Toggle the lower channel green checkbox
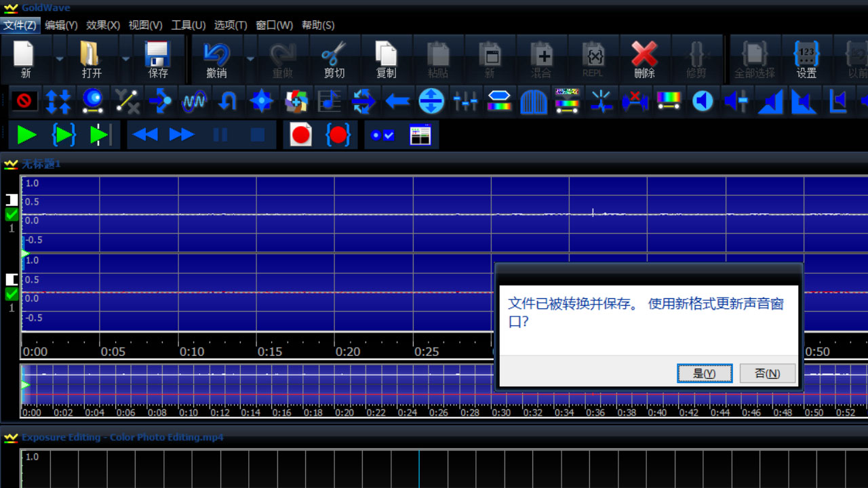 (12, 294)
